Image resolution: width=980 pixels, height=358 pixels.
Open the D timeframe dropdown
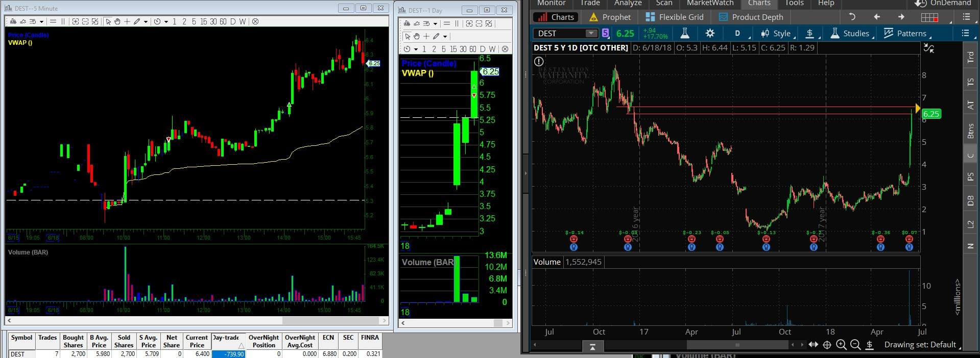[x=738, y=33]
